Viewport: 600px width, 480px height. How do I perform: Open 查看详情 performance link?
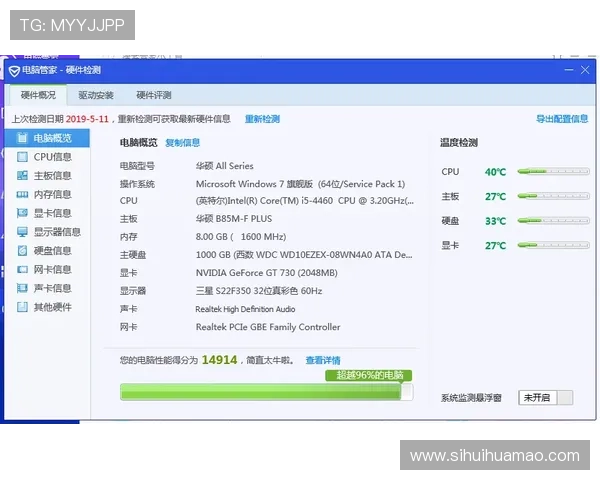[323, 360]
